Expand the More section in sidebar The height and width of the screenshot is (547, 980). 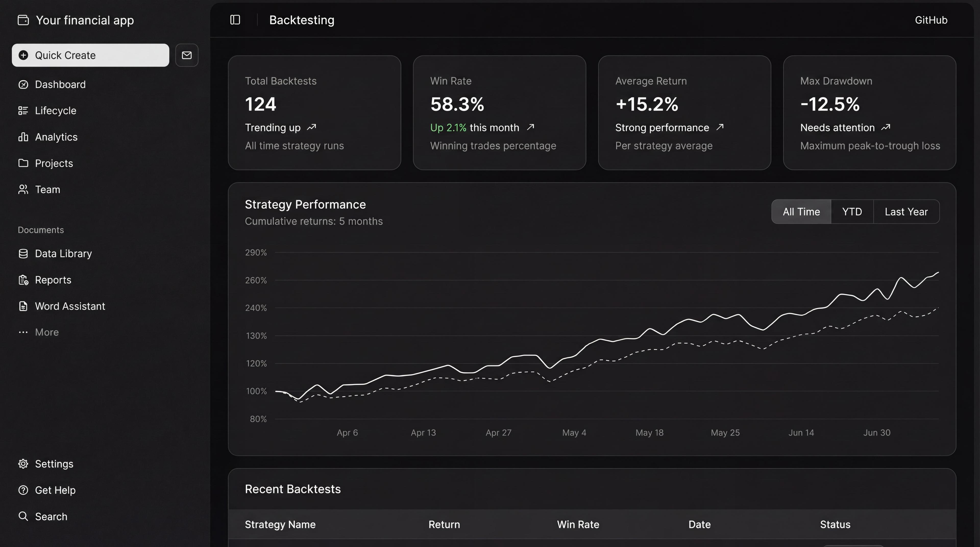46,332
